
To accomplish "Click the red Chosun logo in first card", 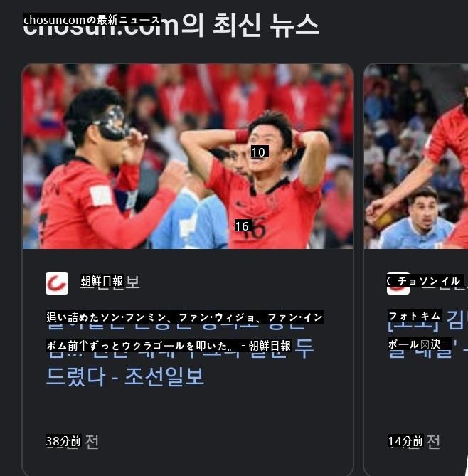I will coord(57,283).
